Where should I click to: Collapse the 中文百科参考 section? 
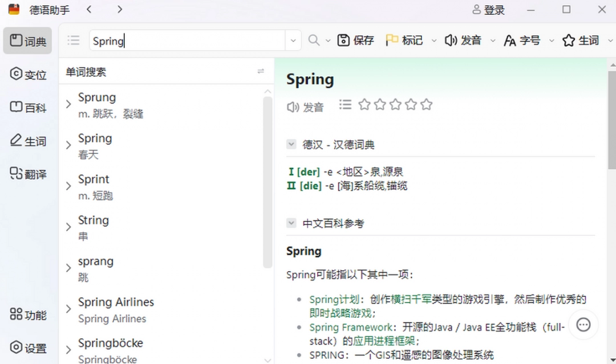click(291, 223)
